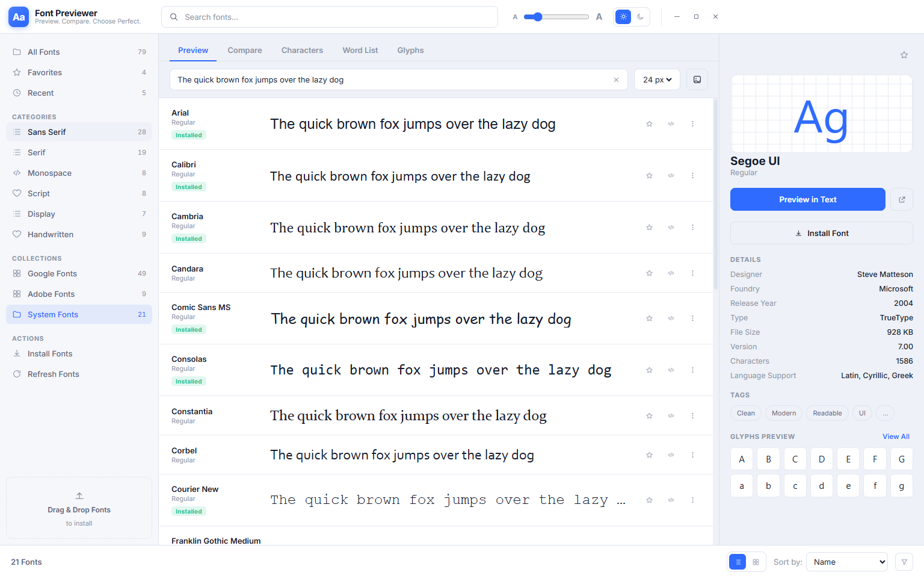Click the Install Font button
This screenshot has width=924, height=578.
tap(821, 233)
